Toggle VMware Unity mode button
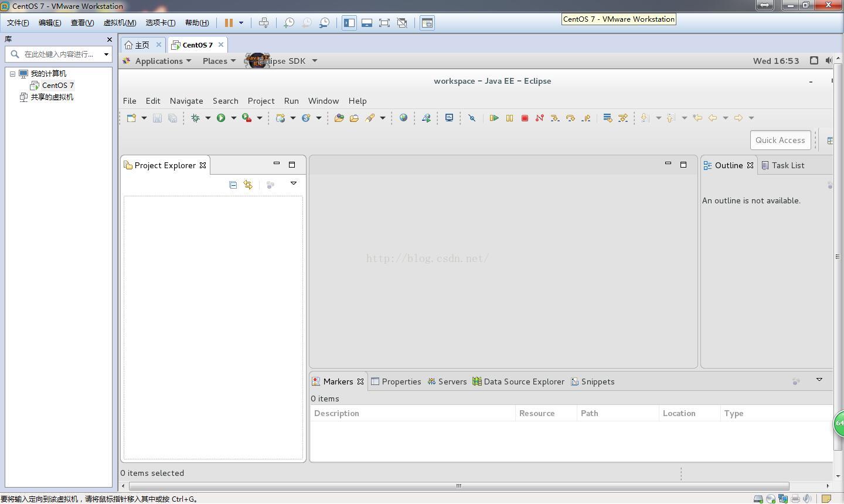This screenshot has height=504, width=844. [402, 23]
